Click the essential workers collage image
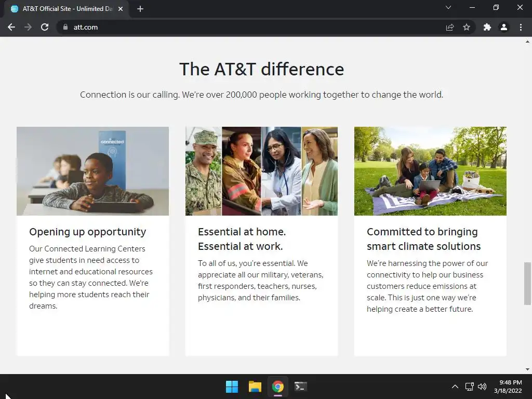Image resolution: width=532 pixels, height=399 pixels. pyautogui.click(x=262, y=171)
